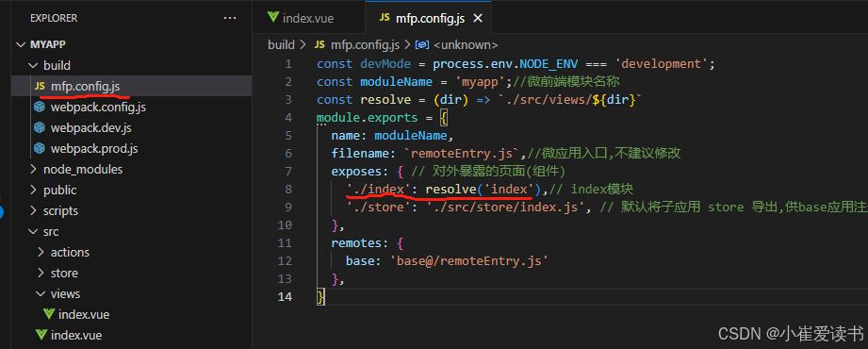
Task: Click the exposes property on line 7
Action: pyautogui.click(x=356, y=171)
